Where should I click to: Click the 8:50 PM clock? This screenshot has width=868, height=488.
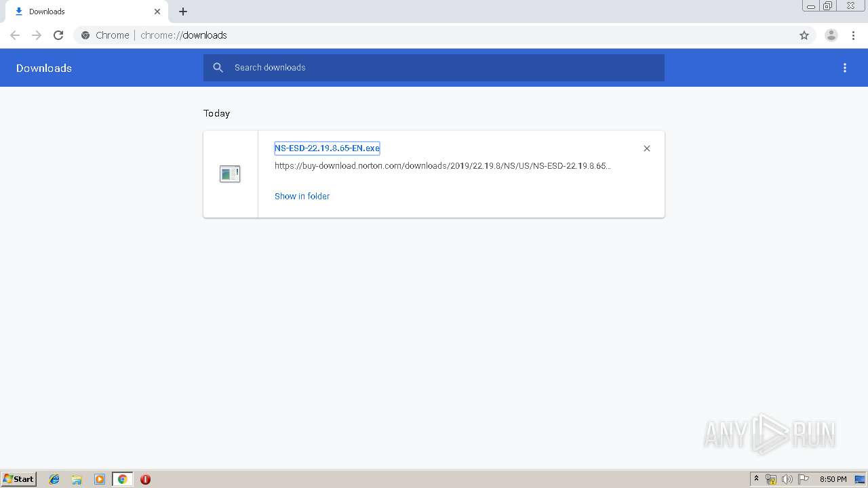(x=833, y=479)
